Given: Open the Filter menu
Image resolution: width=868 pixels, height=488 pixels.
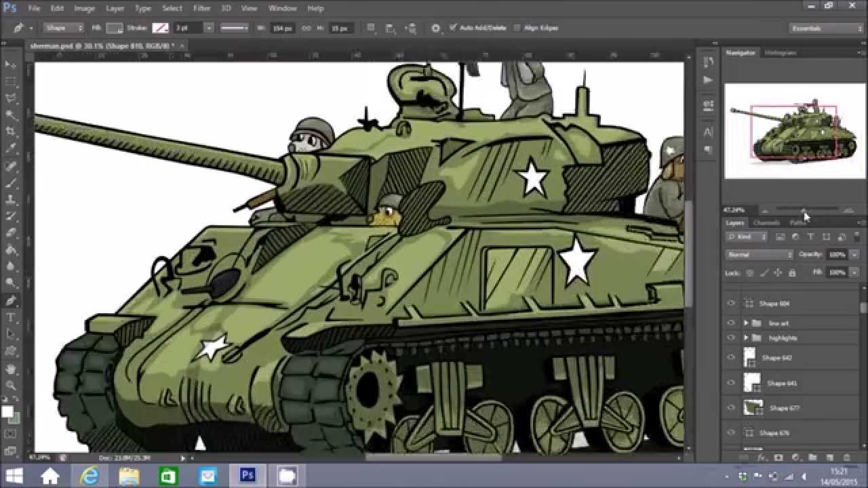Looking at the screenshot, I should point(201,8).
